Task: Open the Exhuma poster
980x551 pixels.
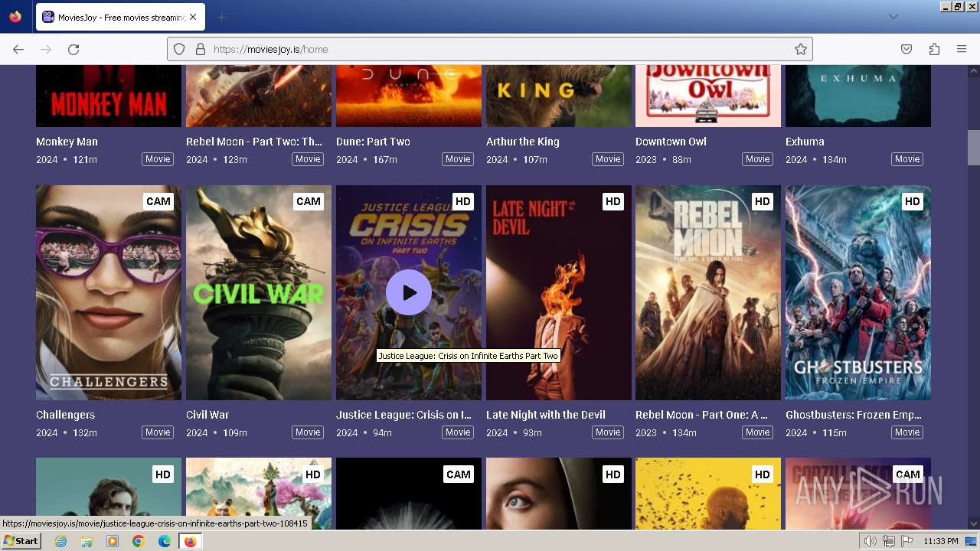Action: point(858,96)
